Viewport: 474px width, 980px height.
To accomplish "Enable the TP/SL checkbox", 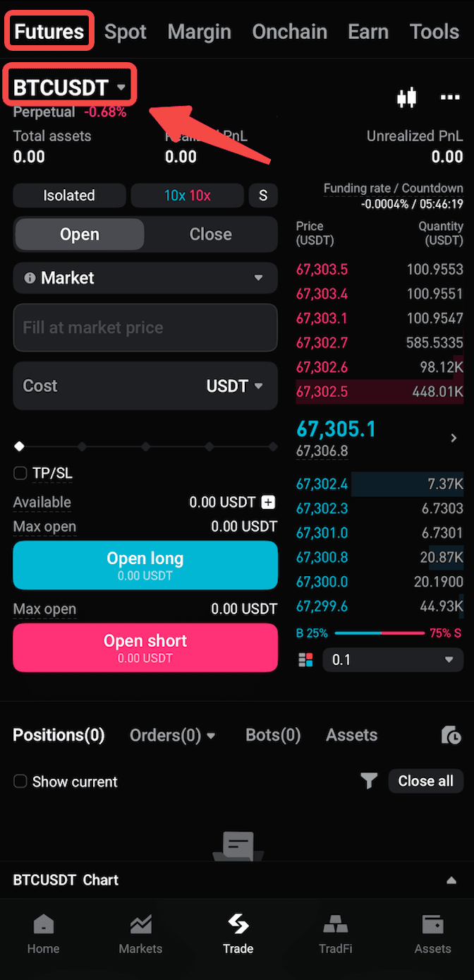I will tap(20, 473).
